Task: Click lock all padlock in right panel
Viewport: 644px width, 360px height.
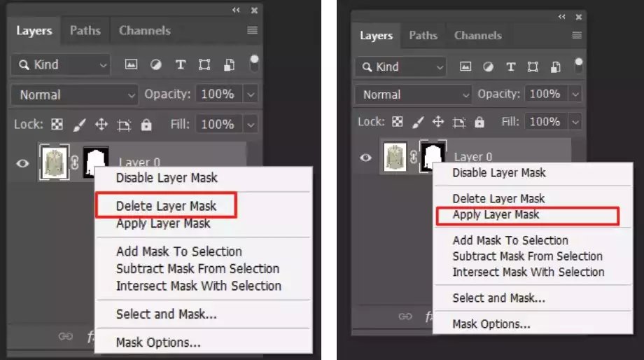Action: pyautogui.click(x=479, y=122)
